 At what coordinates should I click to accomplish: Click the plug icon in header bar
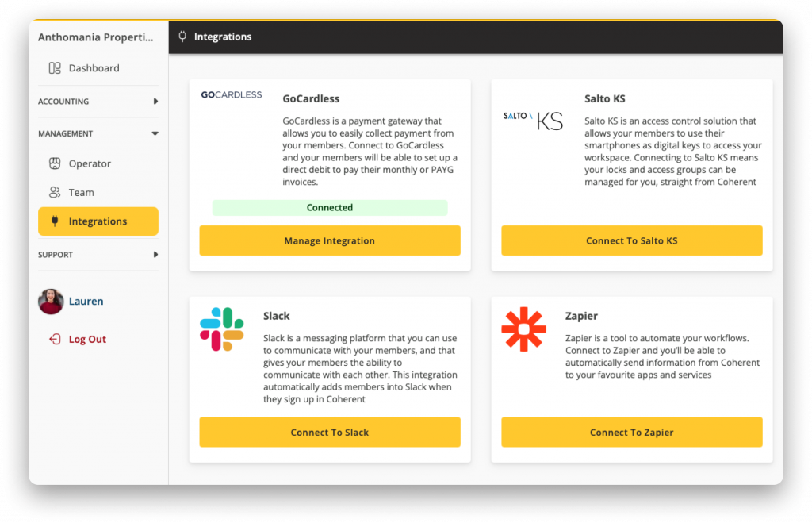pyautogui.click(x=182, y=37)
